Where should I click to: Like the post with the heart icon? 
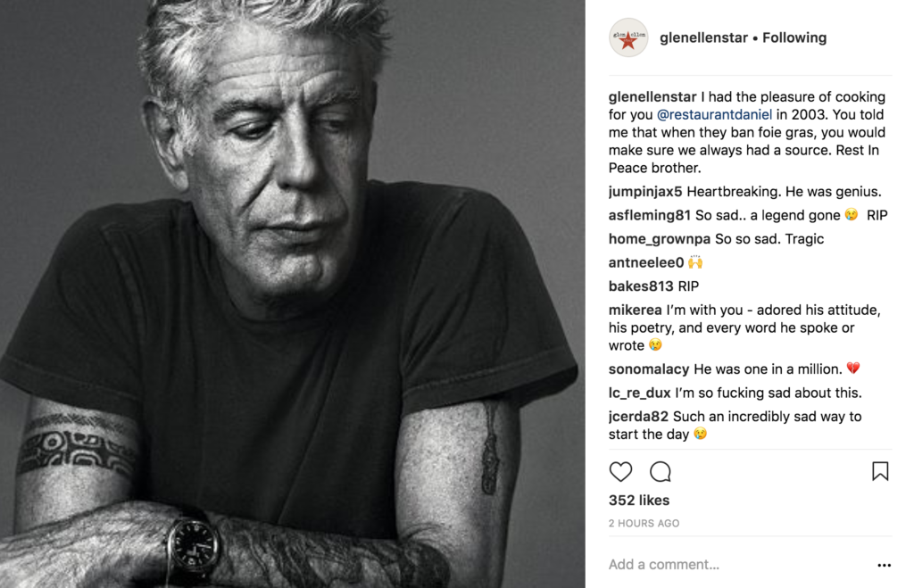pyautogui.click(x=620, y=471)
